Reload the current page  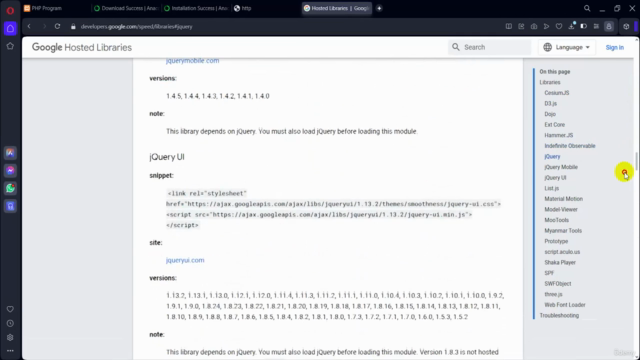click(x=58, y=27)
